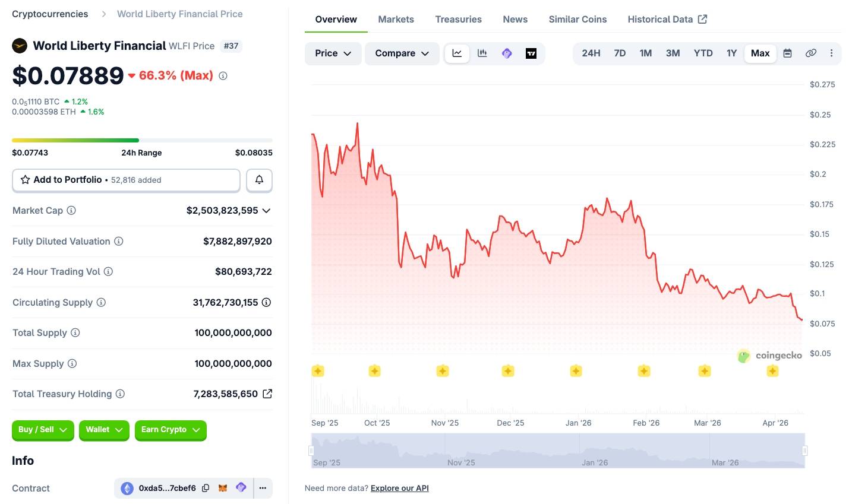The width and height of the screenshot is (849, 504).
Task: Click the first yellow news marker on chart
Action: (x=318, y=371)
